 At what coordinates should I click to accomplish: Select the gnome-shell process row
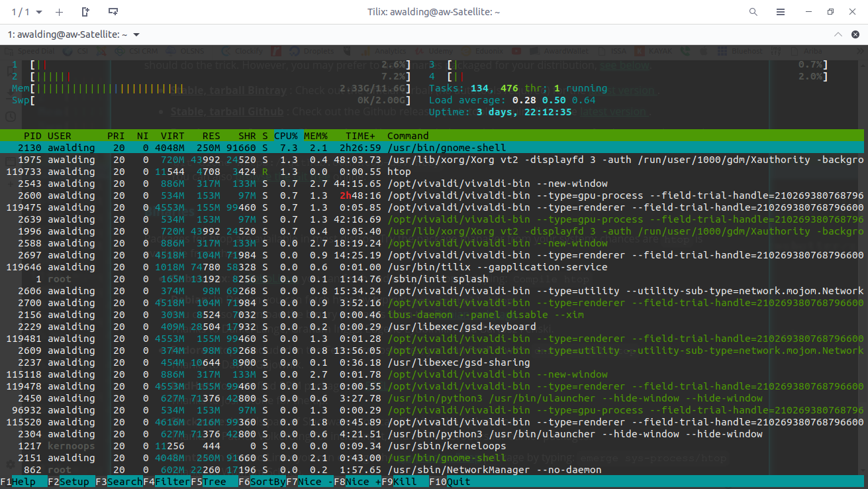(265, 147)
